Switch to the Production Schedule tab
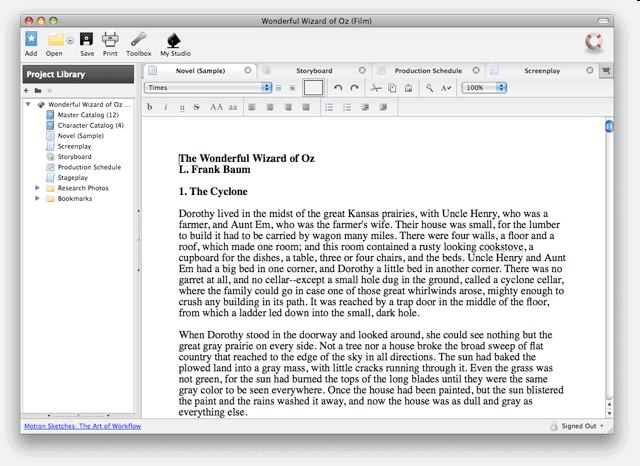640x466 pixels. point(427,71)
